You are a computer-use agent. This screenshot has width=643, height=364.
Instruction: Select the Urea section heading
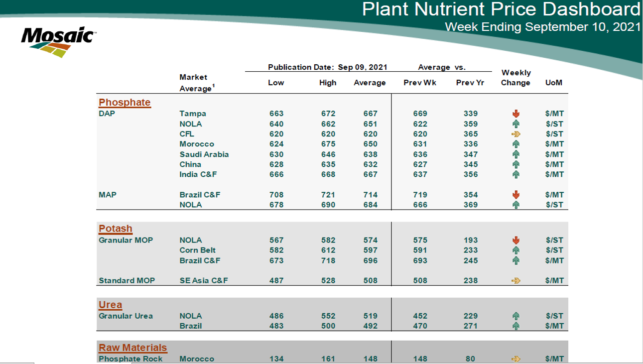pos(110,305)
